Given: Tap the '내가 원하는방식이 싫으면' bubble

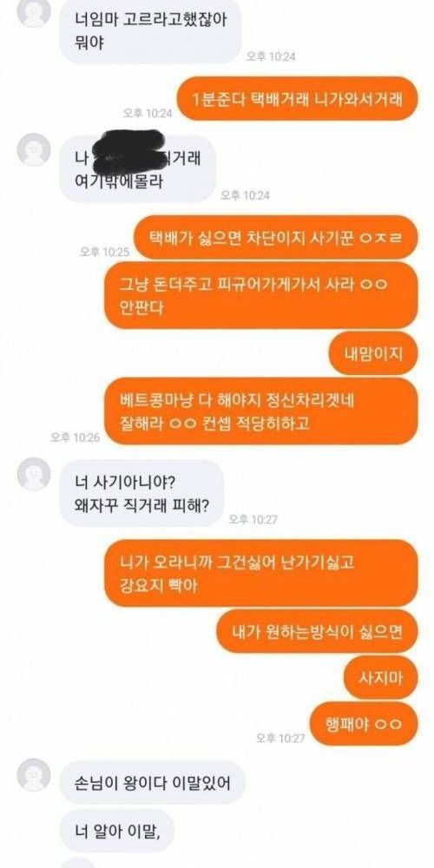Looking at the screenshot, I should (317, 631).
